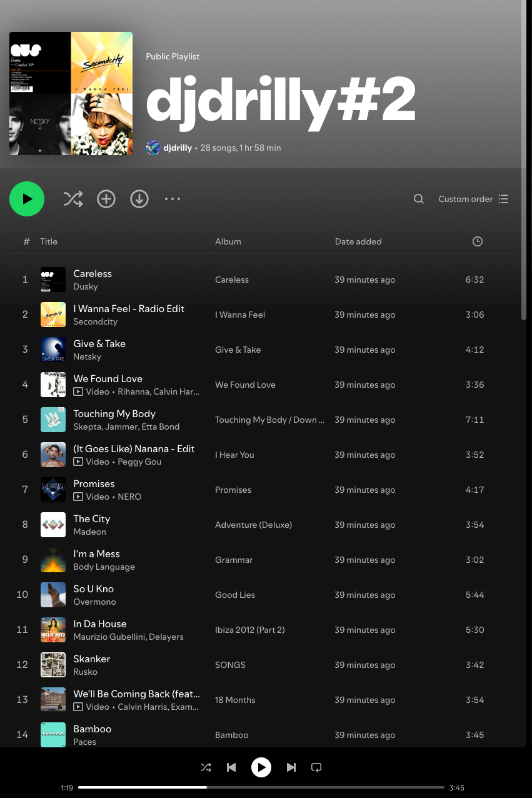Image resolution: width=532 pixels, height=798 pixels.
Task: Open the NERO artist link
Action: click(x=129, y=497)
